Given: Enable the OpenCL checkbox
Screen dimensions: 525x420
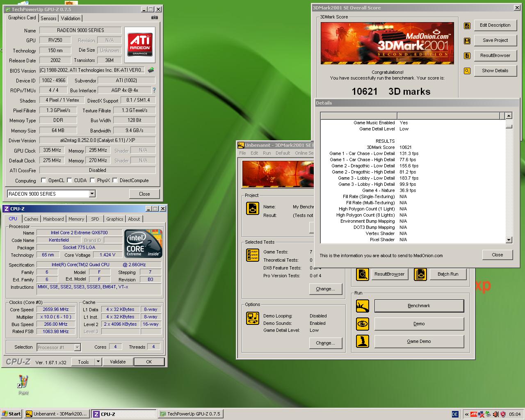Looking at the screenshot, I should click(43, 180).
